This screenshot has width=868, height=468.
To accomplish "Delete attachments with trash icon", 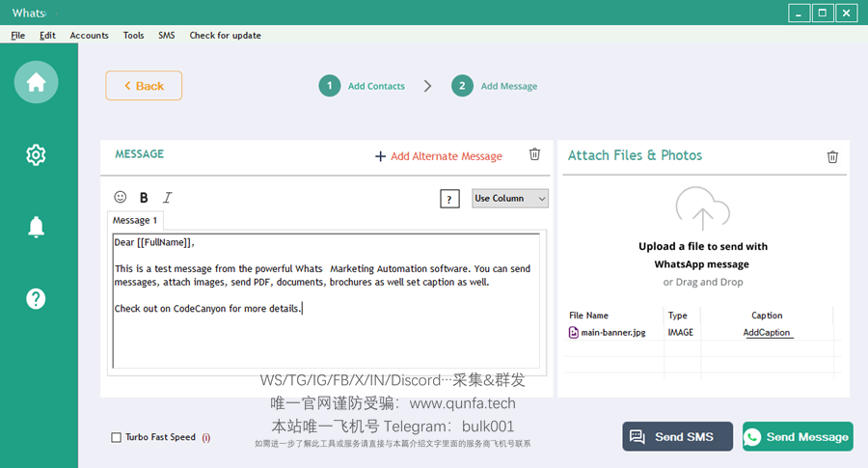I will pos(832,156).
